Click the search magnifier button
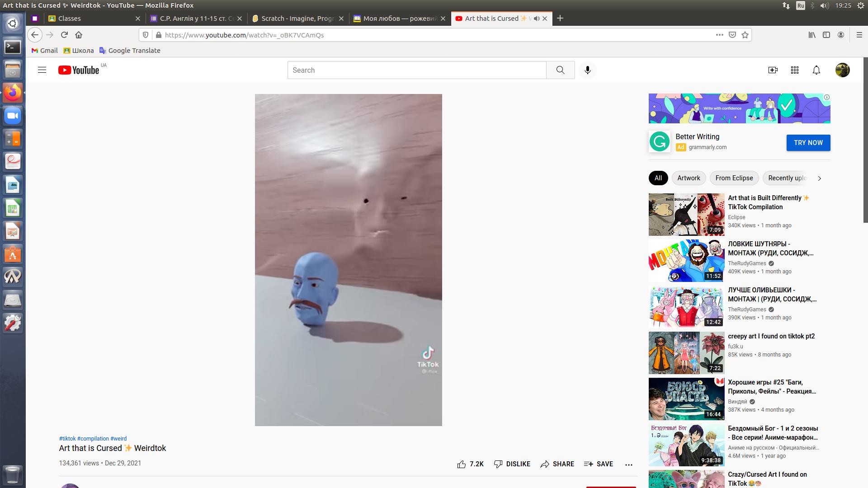This screenshot has width=868, height=488. 560,70
